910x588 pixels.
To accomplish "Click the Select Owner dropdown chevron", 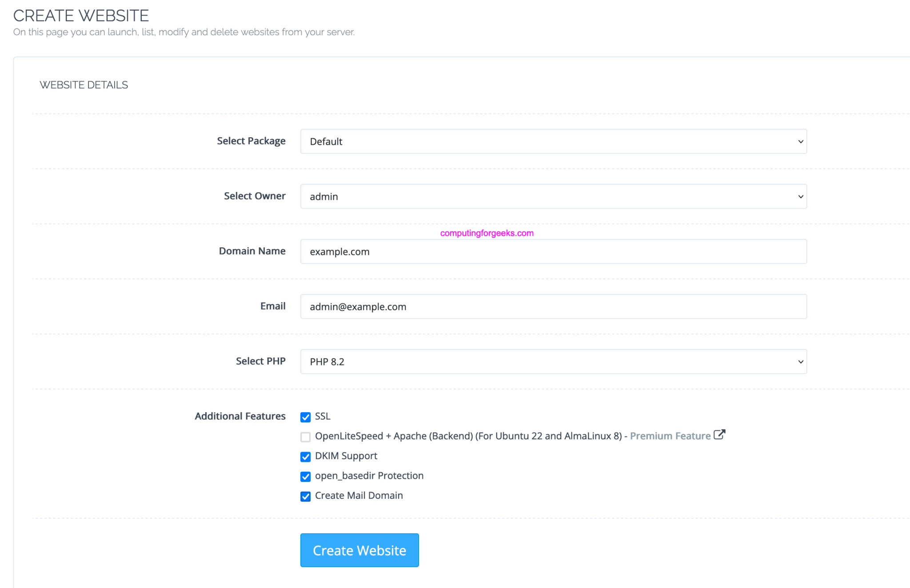I will (x=800, y=196).
